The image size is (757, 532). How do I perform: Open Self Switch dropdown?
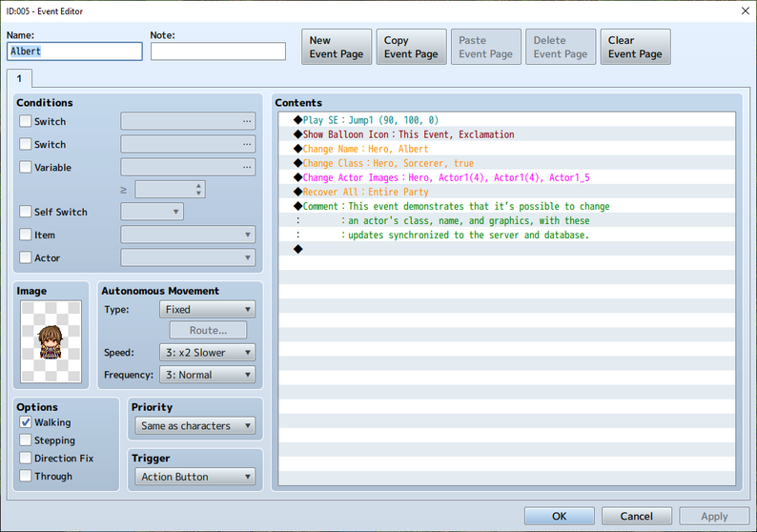(x=153, y=212)
